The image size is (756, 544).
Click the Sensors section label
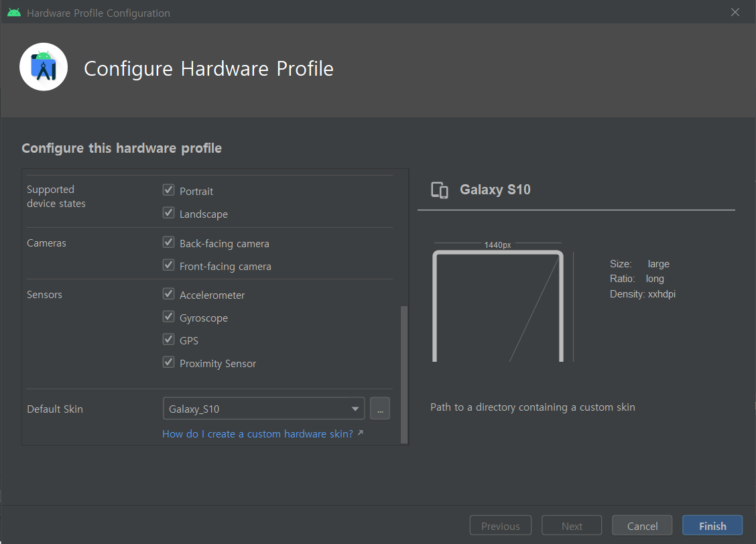pos(44,294)
